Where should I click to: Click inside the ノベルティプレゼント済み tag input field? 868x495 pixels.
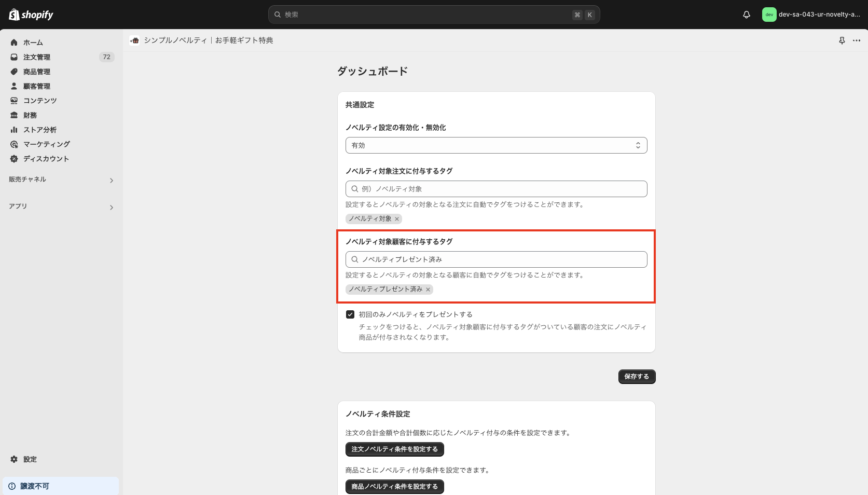pyautogui.click(x=496, y=259)
